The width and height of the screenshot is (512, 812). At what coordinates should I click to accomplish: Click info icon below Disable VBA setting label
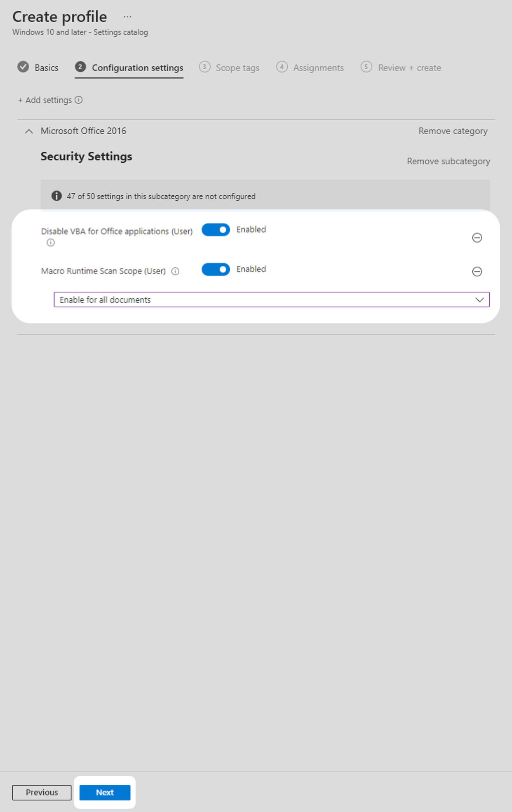[50, 243]
